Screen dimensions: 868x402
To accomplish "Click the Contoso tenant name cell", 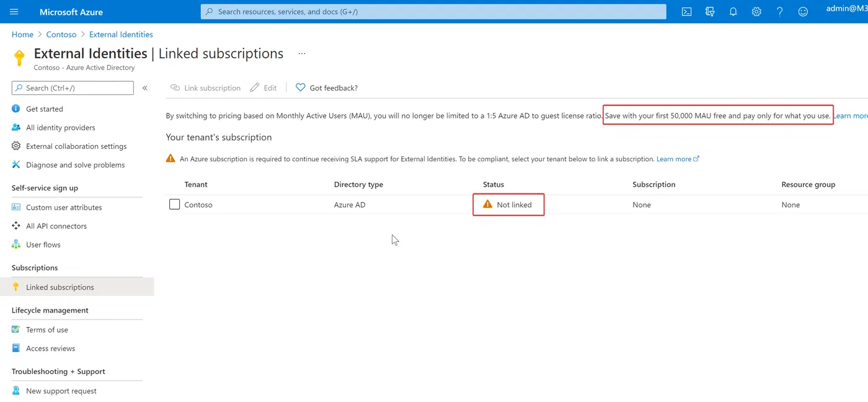I will click(x=198, y=205).
